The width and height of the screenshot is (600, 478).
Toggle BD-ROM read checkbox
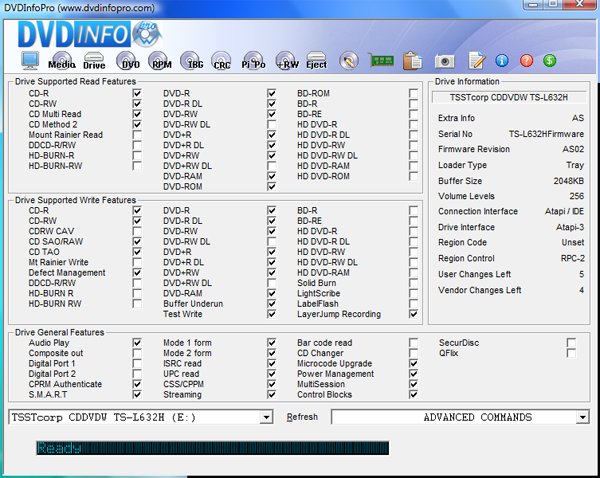pyautogui.click(x=413, y=93)
